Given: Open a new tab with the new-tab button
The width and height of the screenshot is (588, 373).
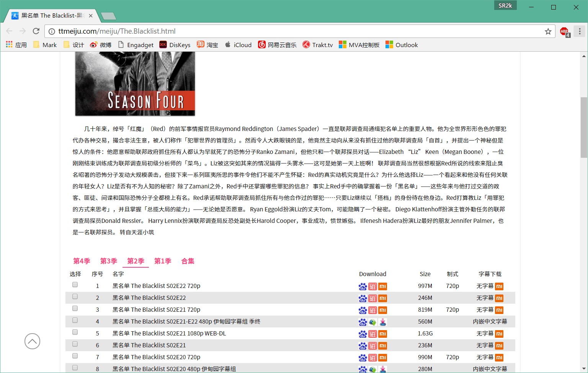Looking at the screenshot, I should [x=108, y=16].
